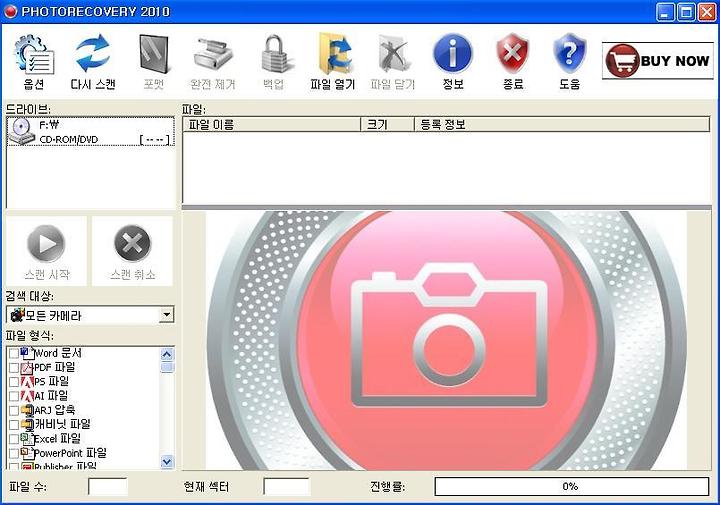Click the 파일 수 file count field
Screen dimensions: 720x505
coord(108,487)
